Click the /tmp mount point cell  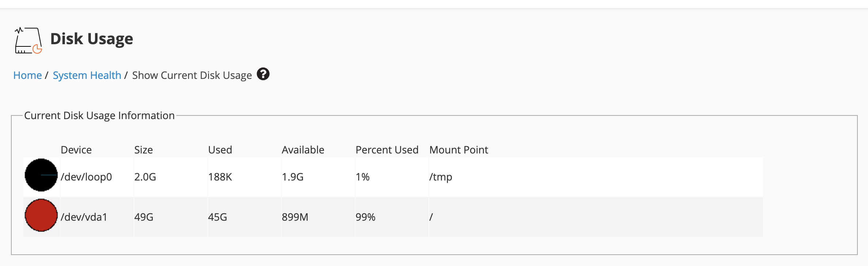point(441,177)
